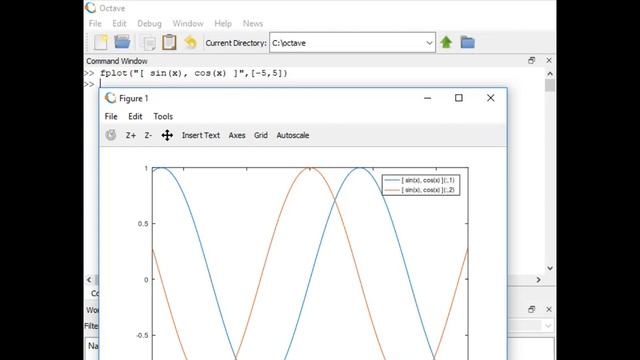This screenshot has width=640, height=360.
Task: Click the Paste clipboard icon
Action: [x=169, y=42]
